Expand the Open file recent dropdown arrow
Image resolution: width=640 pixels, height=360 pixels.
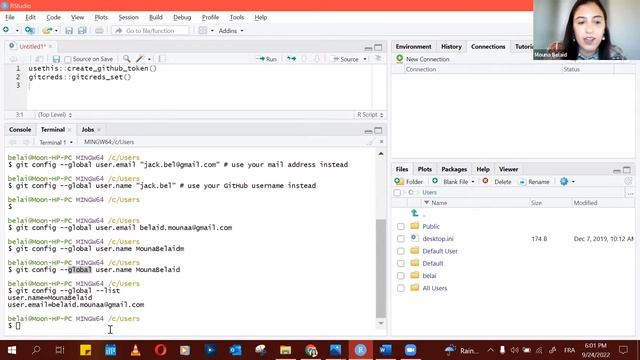(56, 31)
